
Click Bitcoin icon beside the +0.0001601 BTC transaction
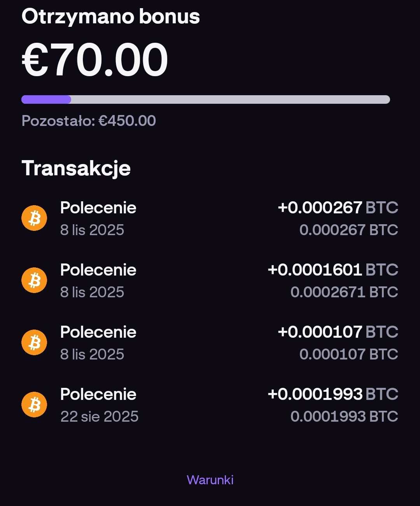(x=34, y=280)
